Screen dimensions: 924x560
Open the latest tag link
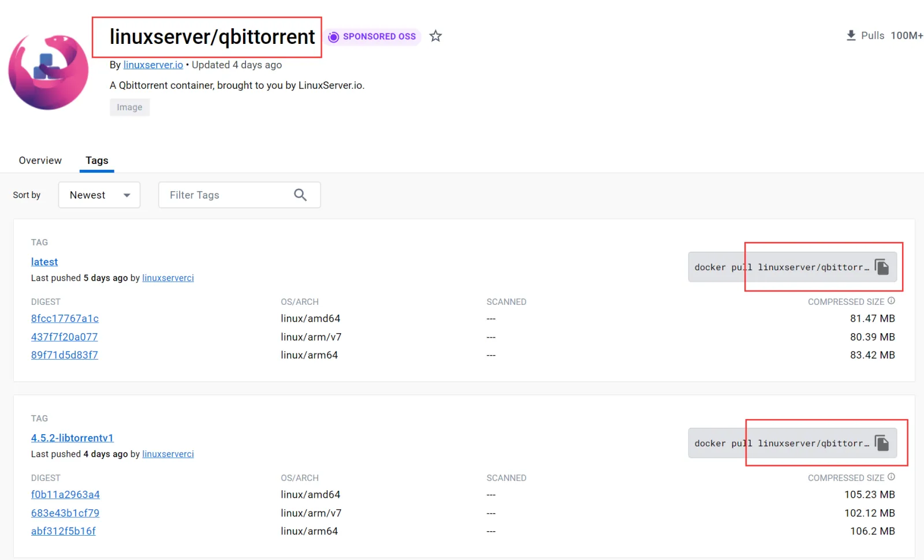click(x=44, y=262)
